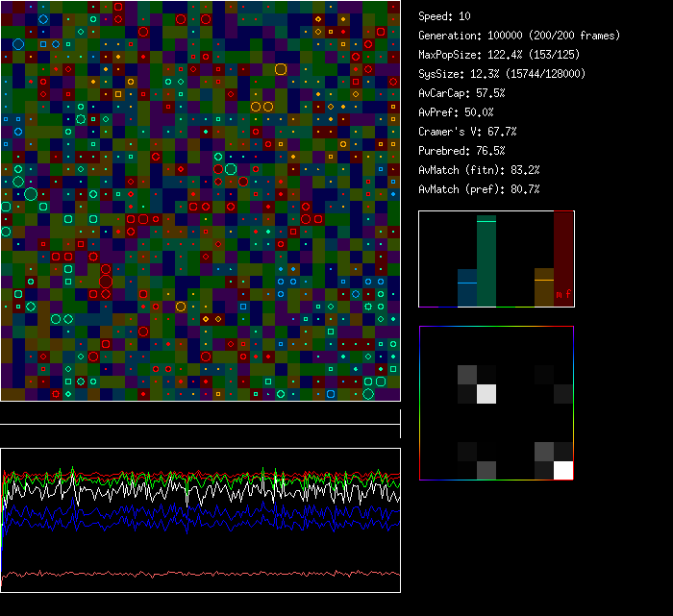Select the orange-brown histogram bar
Image resolution: width=673 pixels, height=616 pixels.
(544, 287)
